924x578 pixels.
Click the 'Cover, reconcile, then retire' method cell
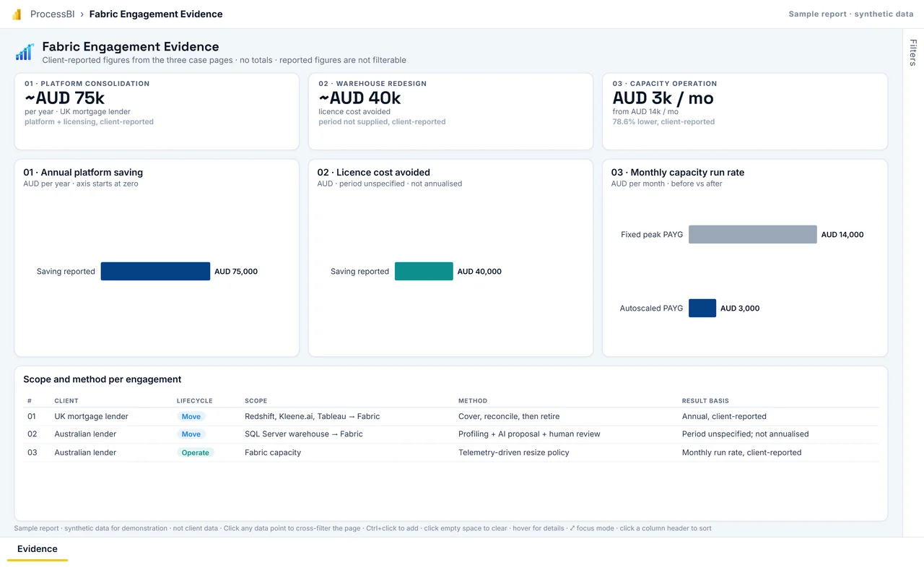(509, 417)
